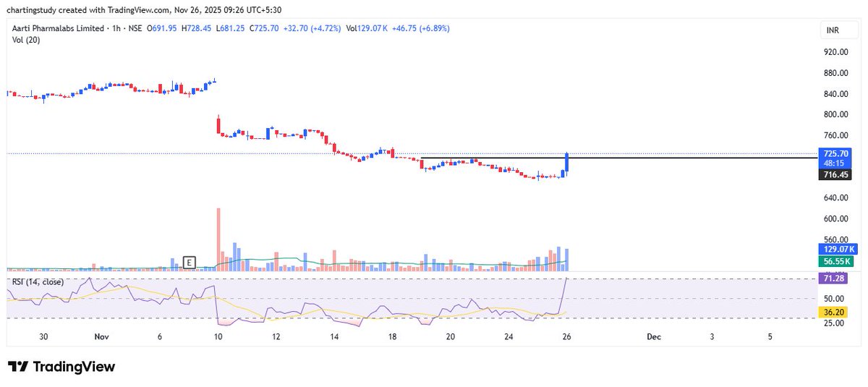The width and height of the screenshot is (868, 387).
Task: Click the 600.00 price axis label
Action: pyautogui.click(x=835, y=218)
